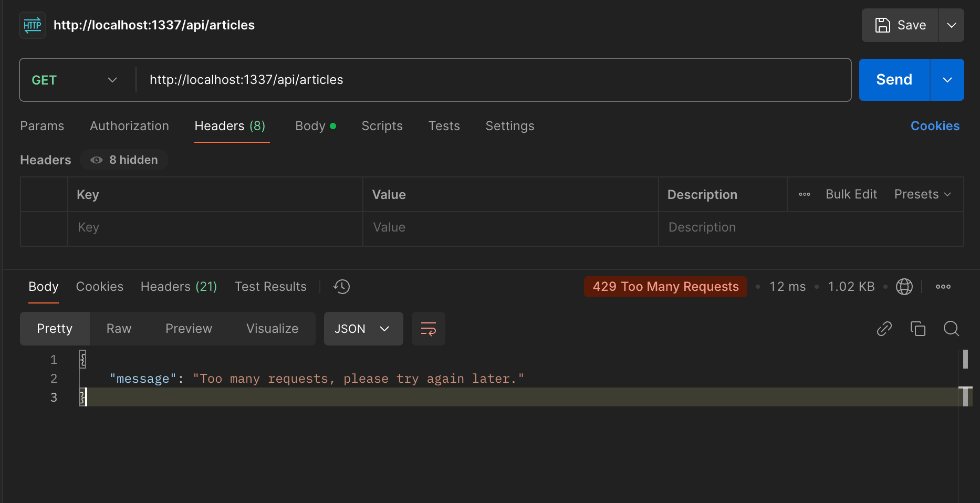Open the headers table column options ellipsis
This screenshot has width=980, height=503.
(805, 194)
